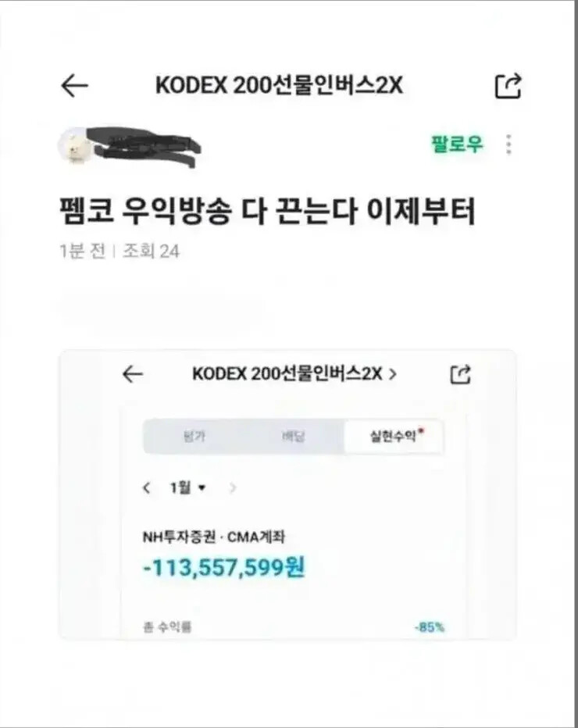
Task: Switch to the 배당 tab
Action: [294, 437]
